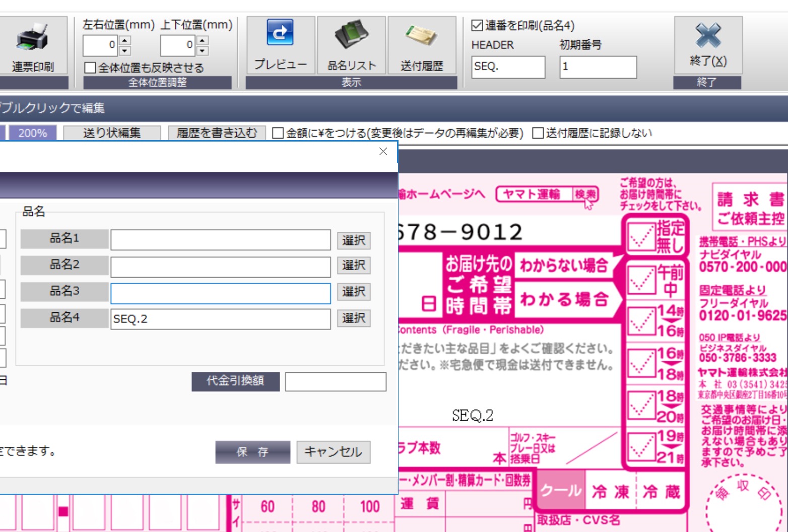
Task: Increase the 上下位置 value with up arrow
Action: coord(203,40)
